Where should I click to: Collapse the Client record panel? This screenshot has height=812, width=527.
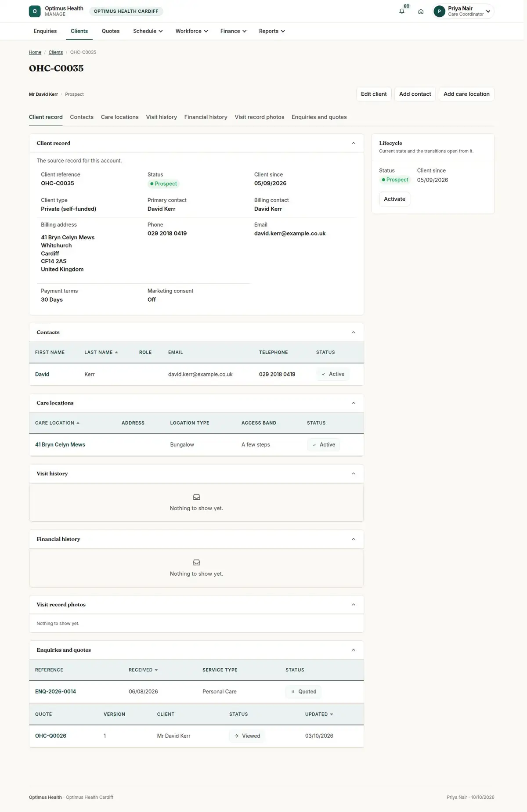[x=354, y=143]
